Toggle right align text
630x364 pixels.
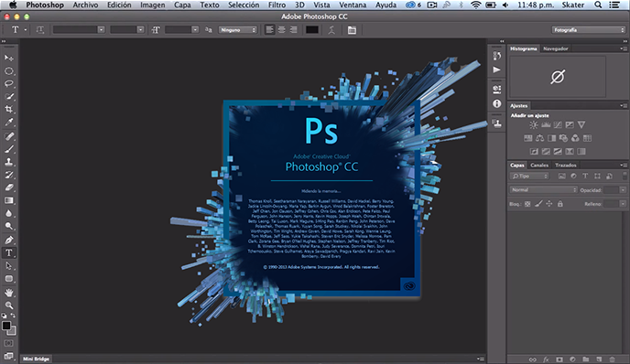tap(294, 29)
